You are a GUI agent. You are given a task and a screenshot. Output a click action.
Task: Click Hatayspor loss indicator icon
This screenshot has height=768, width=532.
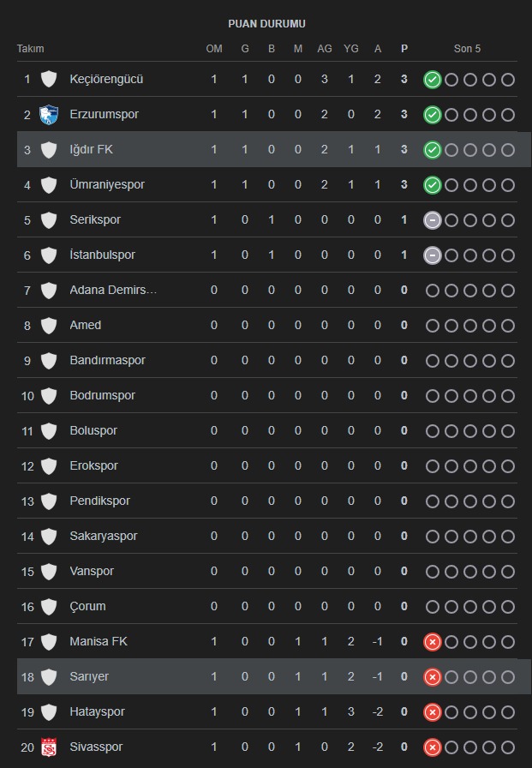[433, 712]
